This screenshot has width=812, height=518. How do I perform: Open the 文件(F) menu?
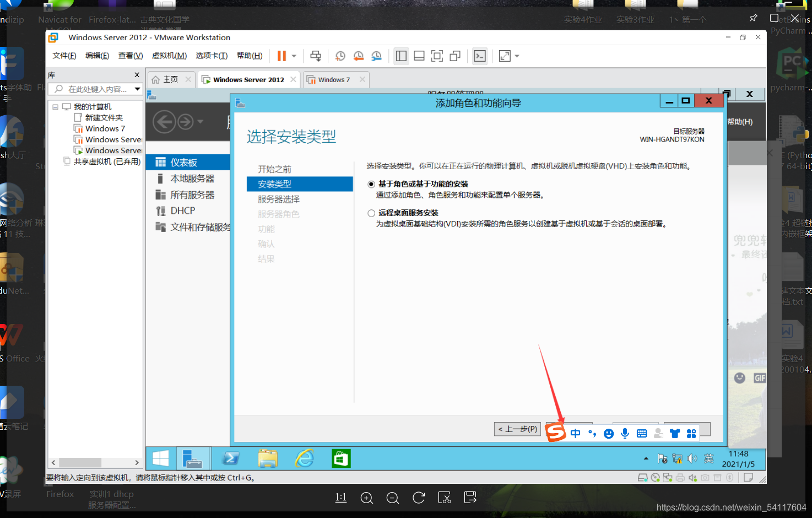(64, 56)
